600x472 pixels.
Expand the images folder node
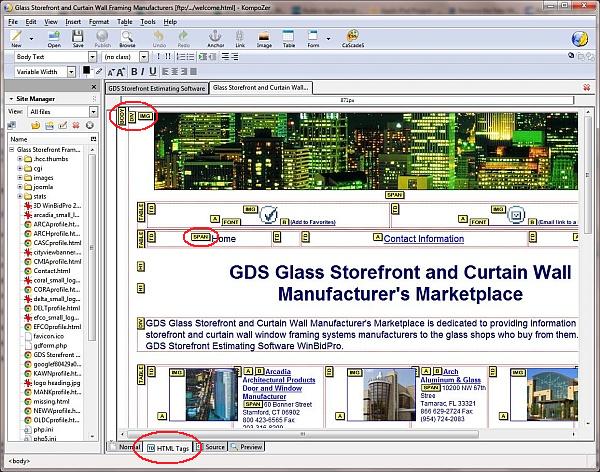point(20,178)
